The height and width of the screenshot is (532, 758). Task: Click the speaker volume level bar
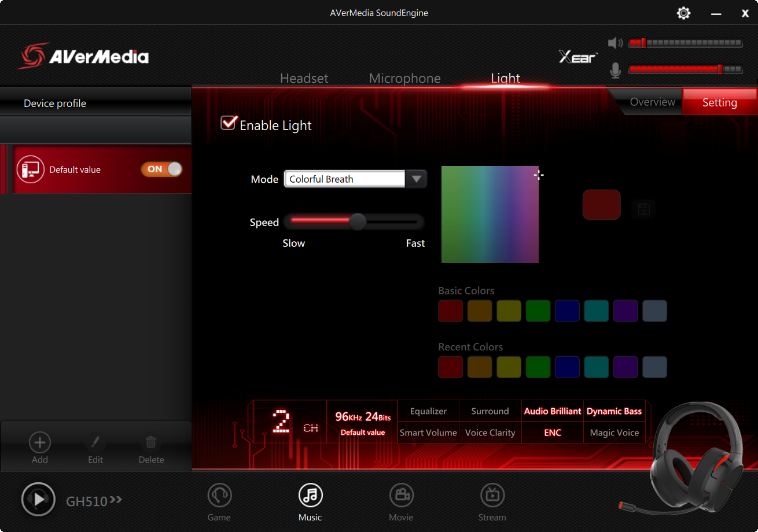click(x=685, y=43)
